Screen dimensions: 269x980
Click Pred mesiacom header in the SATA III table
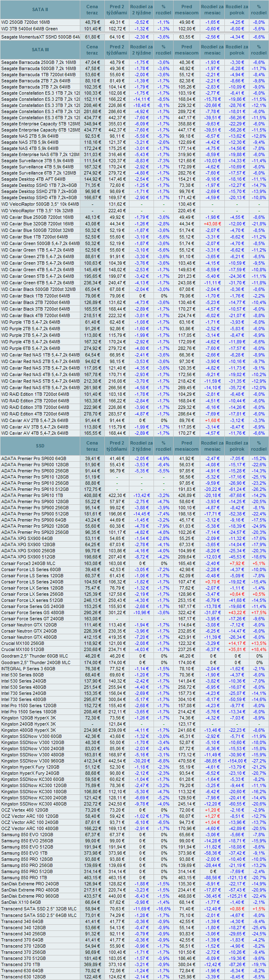click(x=186, y=50)
